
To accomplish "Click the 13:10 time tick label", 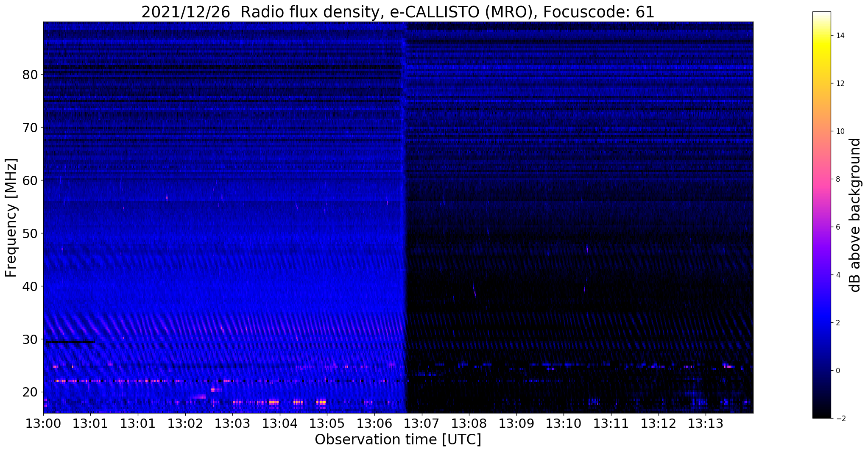I will (564, 424).
